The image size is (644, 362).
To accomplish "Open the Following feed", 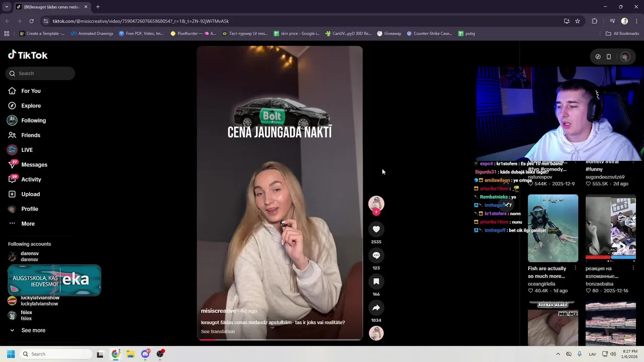I will point(27,121).
